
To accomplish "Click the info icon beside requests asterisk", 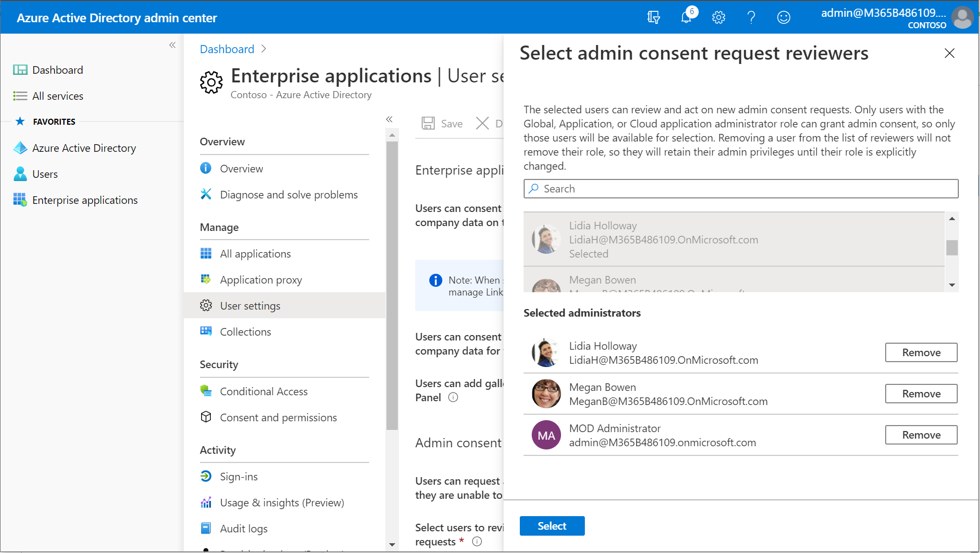I will tap(477, 542).
